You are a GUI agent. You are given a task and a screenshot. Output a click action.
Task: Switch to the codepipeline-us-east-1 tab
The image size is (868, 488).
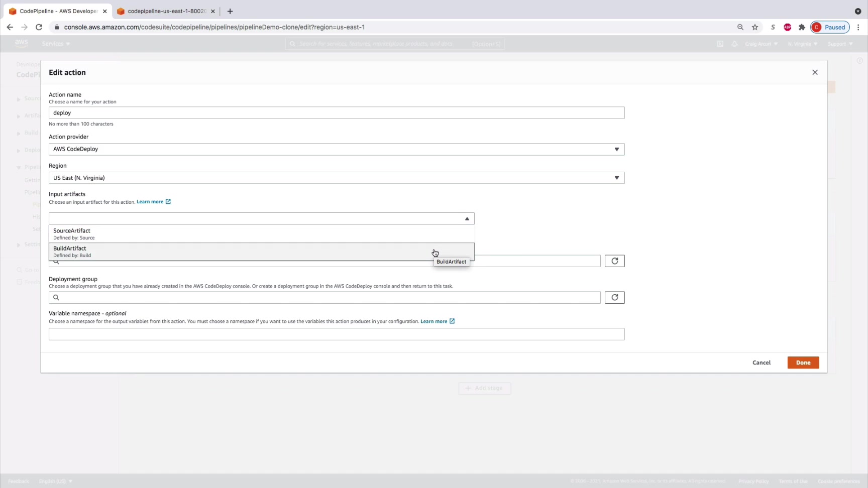pos(166,11)
